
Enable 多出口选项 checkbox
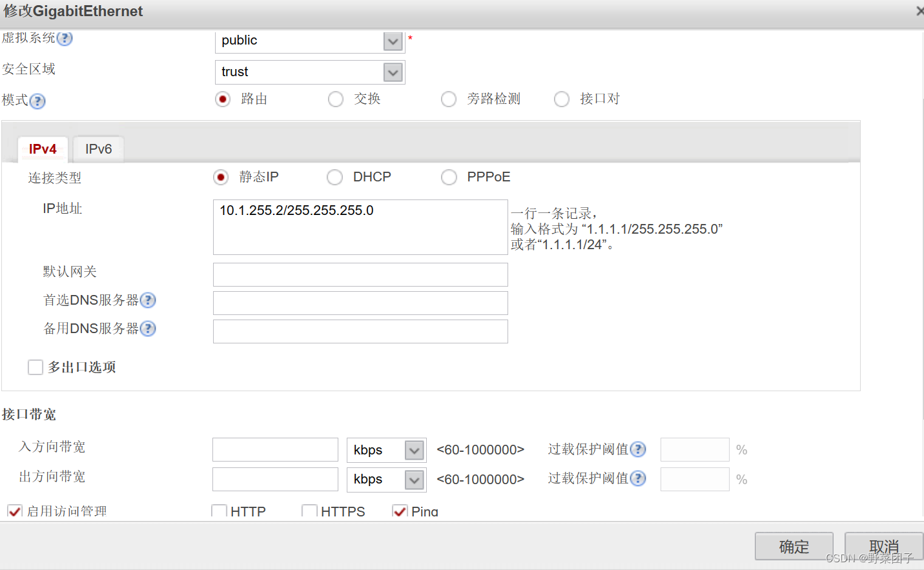(x=36, y=367)
